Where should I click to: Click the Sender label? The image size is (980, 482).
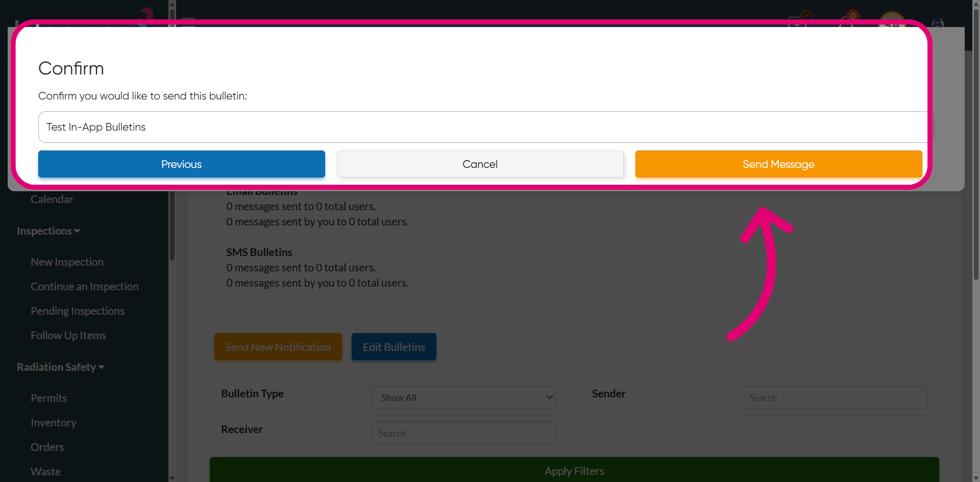click(x=608, y=394)
